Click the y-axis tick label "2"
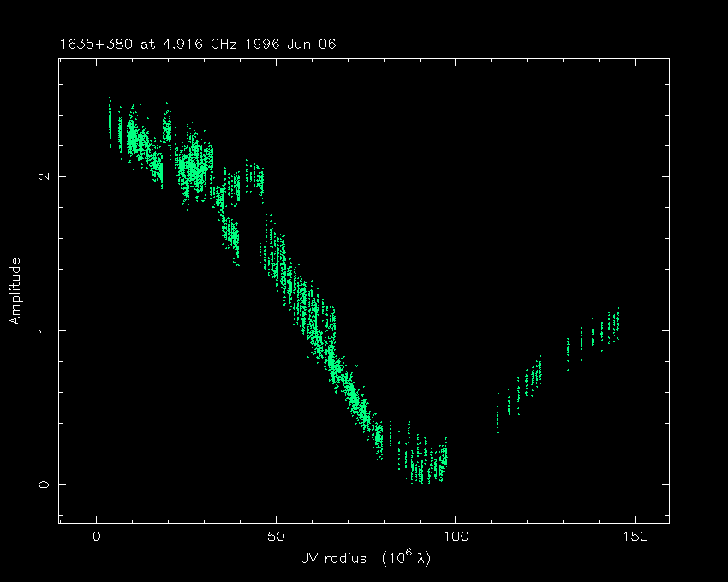The height and width of the screenshot is (582, 728). (x=40, y=176)
